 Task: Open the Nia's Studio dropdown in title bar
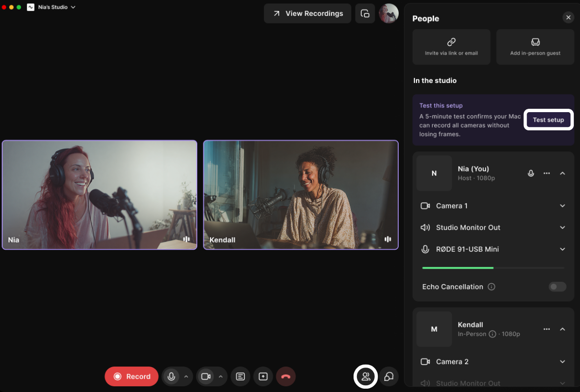(x=52, y=7)
